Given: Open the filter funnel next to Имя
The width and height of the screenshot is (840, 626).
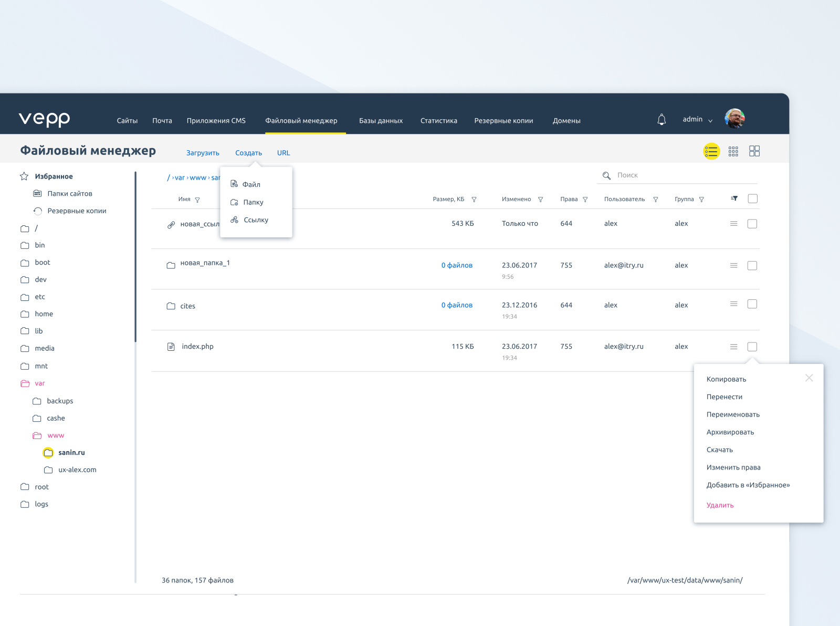Looking at the screenshot, I should (x=198, y=200).
